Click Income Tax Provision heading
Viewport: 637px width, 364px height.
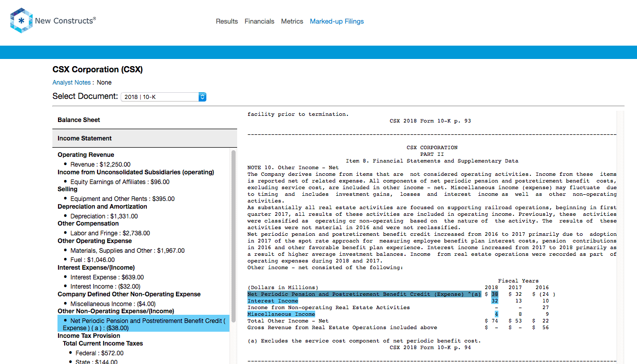click(89, 336)
